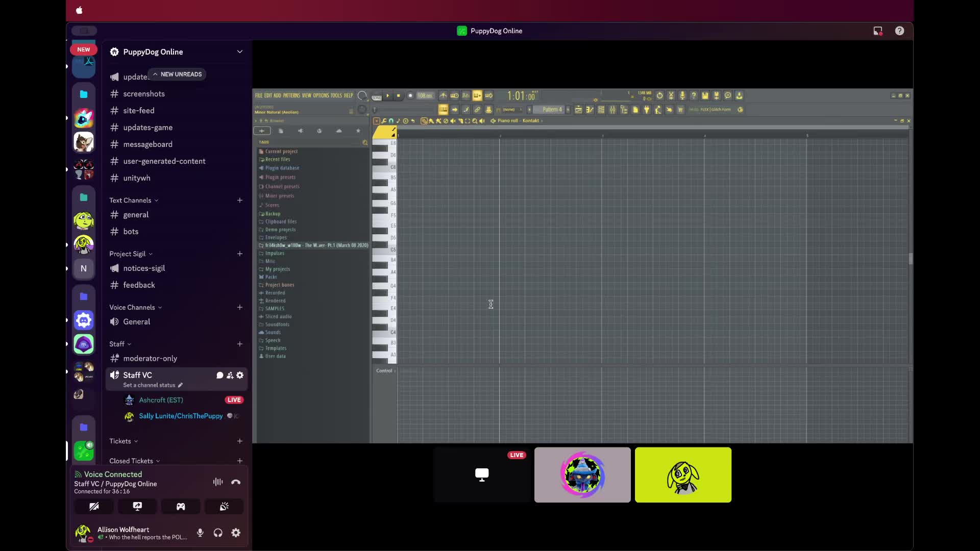Click Stop in FL Studio transport
This screenshot has width=980, height=551.
tap(399, 95)
